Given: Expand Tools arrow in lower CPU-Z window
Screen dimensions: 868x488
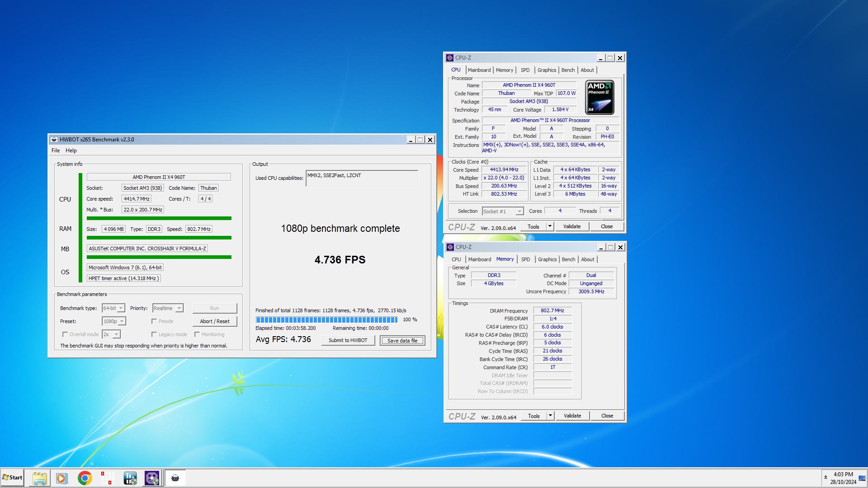Looking at the screenshot, I should pos(551,416).
